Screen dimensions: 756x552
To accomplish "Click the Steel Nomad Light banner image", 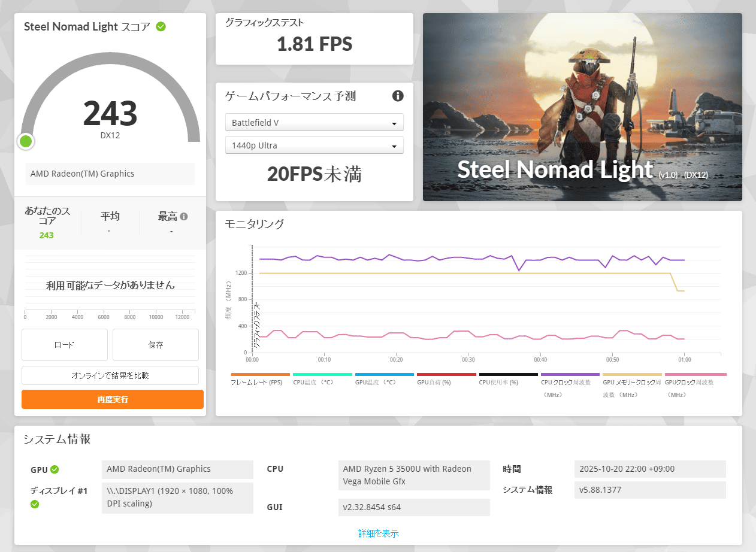I will coord(582,107).
